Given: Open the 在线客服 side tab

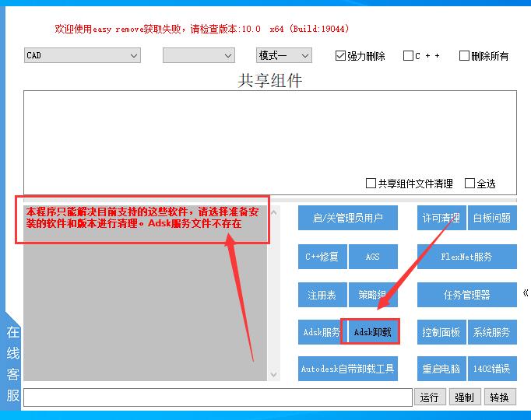Looking at the screenshot, I should click(12, 363).
